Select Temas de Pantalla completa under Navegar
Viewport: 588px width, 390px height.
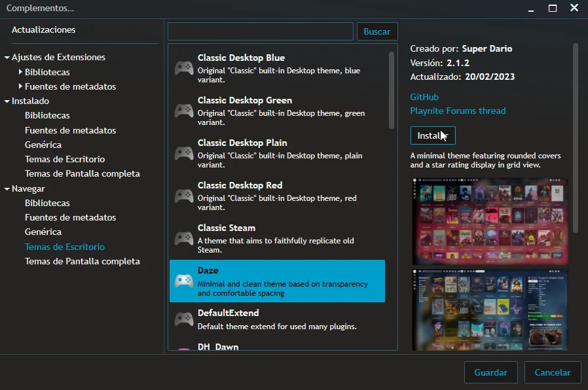[83, 261]
